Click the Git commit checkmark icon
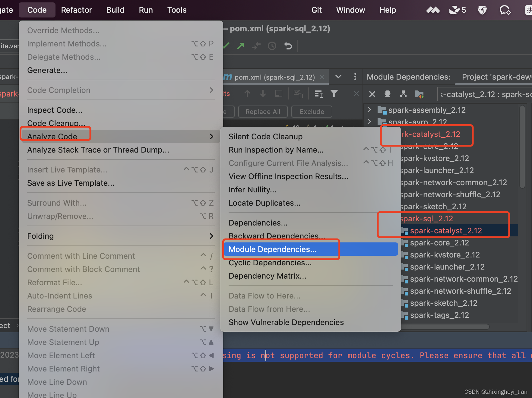532x398 pixels. (226, 46)
